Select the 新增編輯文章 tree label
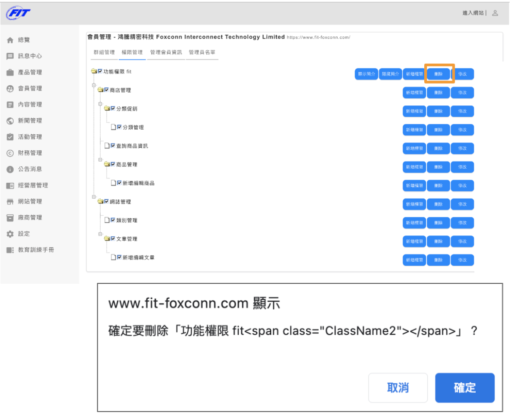 coord(138,257)
